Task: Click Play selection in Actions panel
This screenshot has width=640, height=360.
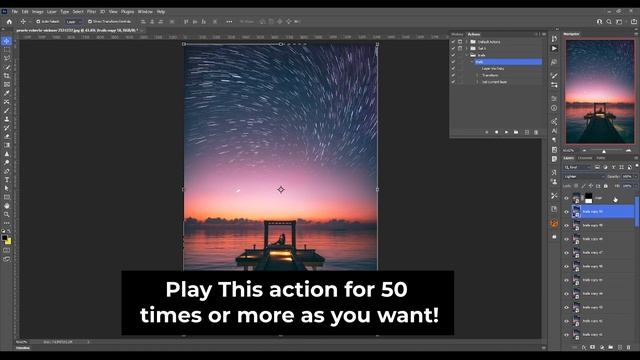Action: point(506,132)
